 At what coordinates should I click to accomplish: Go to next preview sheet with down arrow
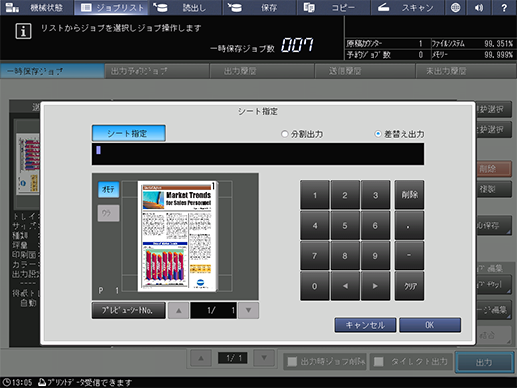pyautogui.click(x=248, y=310)
